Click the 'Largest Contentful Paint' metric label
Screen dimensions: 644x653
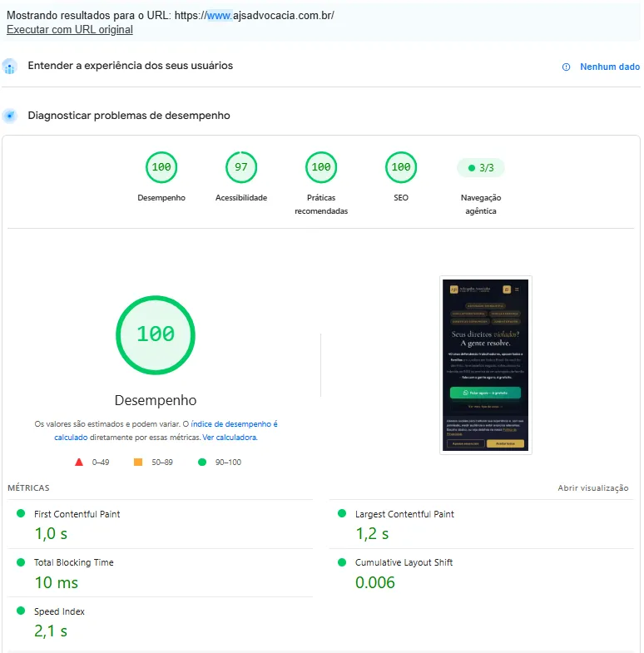(x=404, y=514)
